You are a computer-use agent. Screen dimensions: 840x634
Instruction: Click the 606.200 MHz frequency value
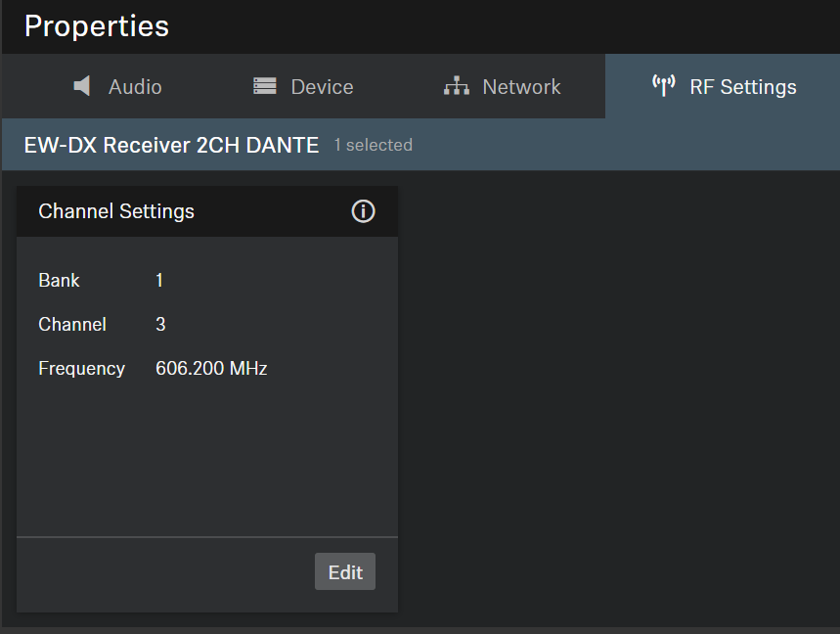pyautogui.click(x=211, y=368)
